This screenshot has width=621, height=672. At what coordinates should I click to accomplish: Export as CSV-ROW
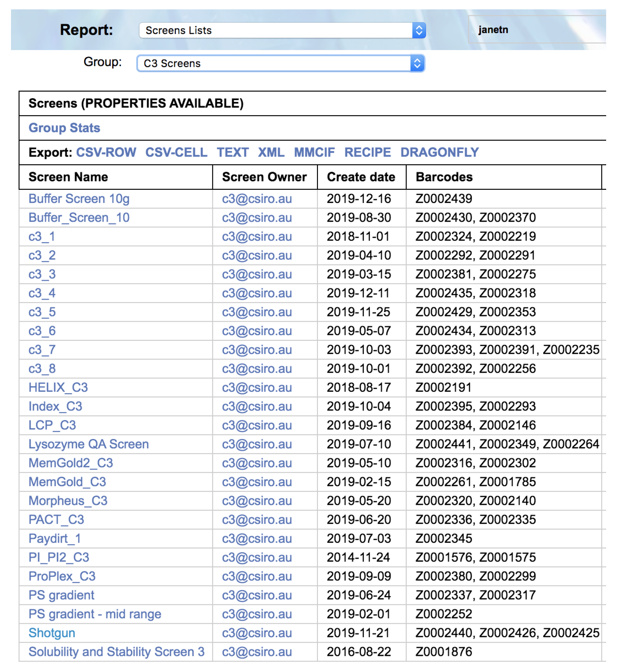[106, 153]
